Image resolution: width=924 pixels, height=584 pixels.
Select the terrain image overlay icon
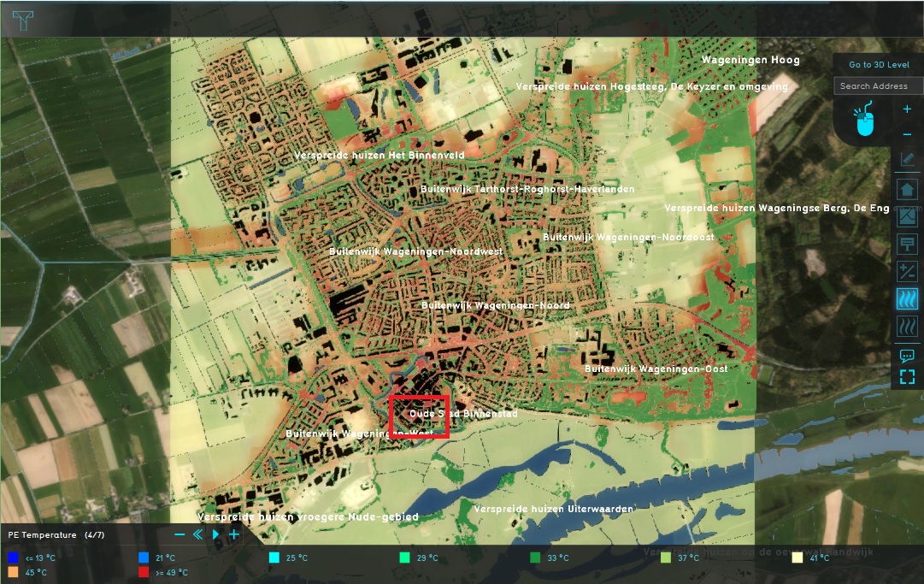(x=907, y=217)
